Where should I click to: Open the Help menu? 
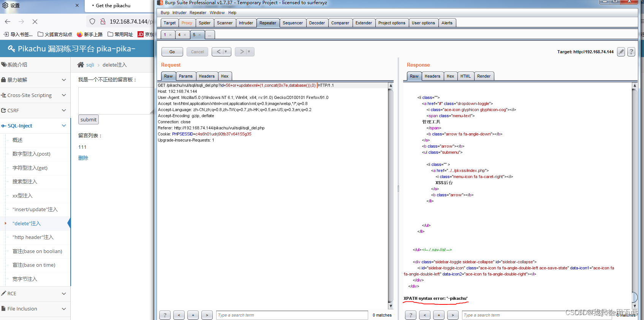pyautogui.click(x=232, y=13)
